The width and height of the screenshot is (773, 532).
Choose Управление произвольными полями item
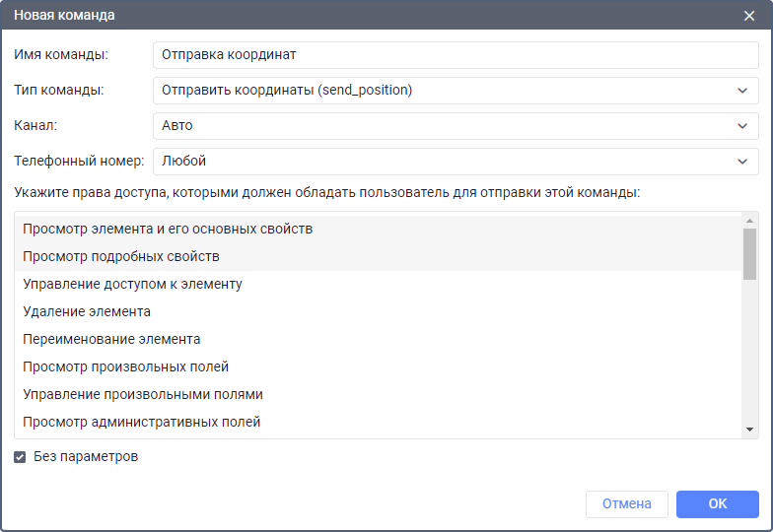(143, 394)
